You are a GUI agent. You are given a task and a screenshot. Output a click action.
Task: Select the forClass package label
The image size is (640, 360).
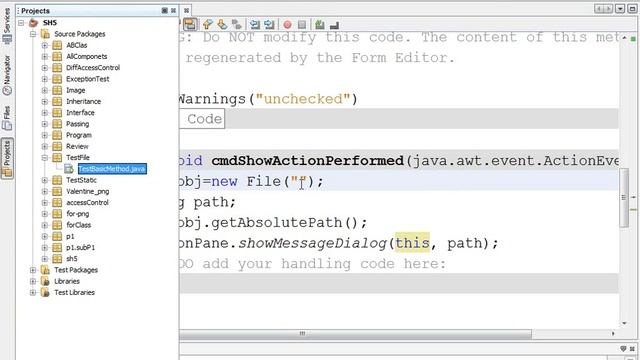(79, 225)
